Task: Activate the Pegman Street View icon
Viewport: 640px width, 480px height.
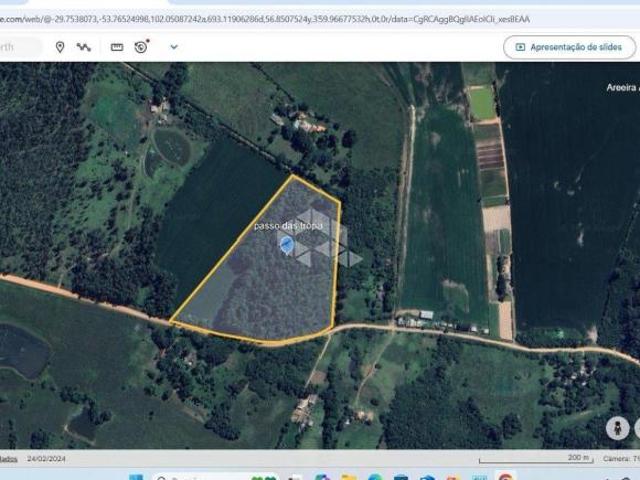Action: pyautogui.click(x=617, y=428)
